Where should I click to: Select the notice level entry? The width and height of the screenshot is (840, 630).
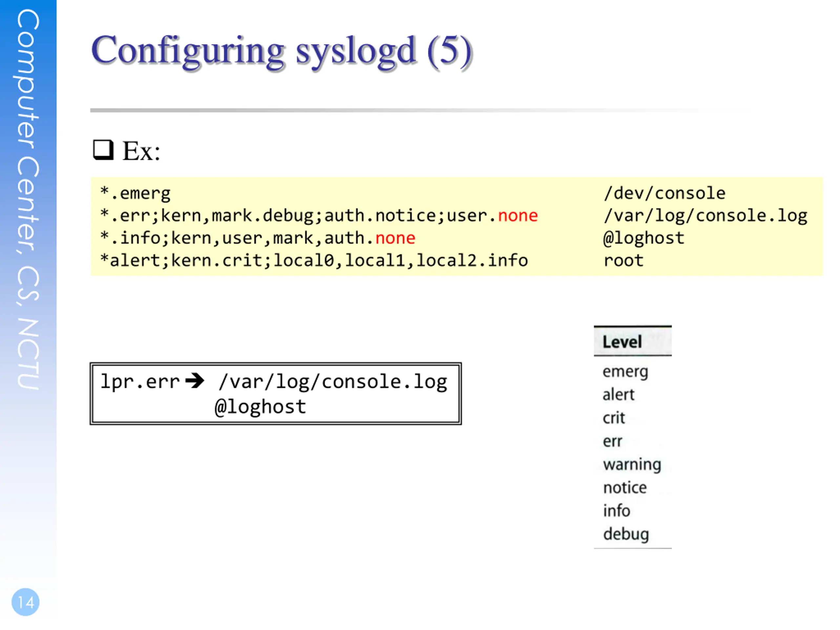(x=625, y=488)
